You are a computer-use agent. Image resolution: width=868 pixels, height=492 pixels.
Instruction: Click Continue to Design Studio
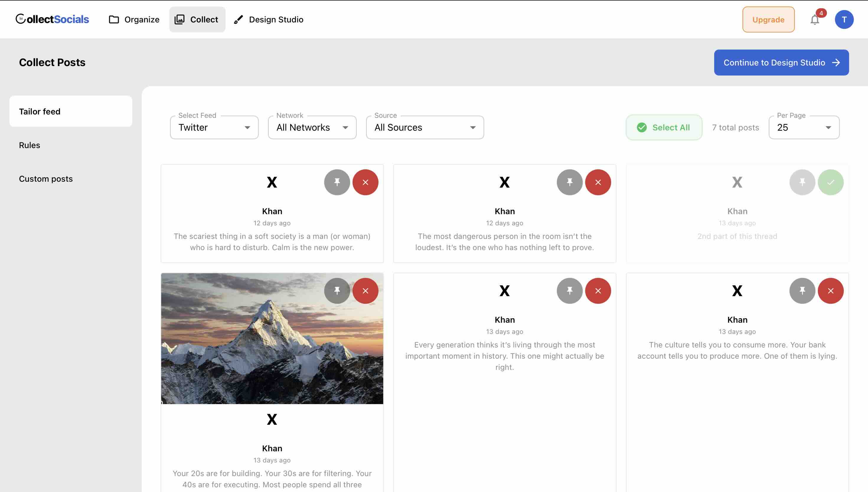781,63
